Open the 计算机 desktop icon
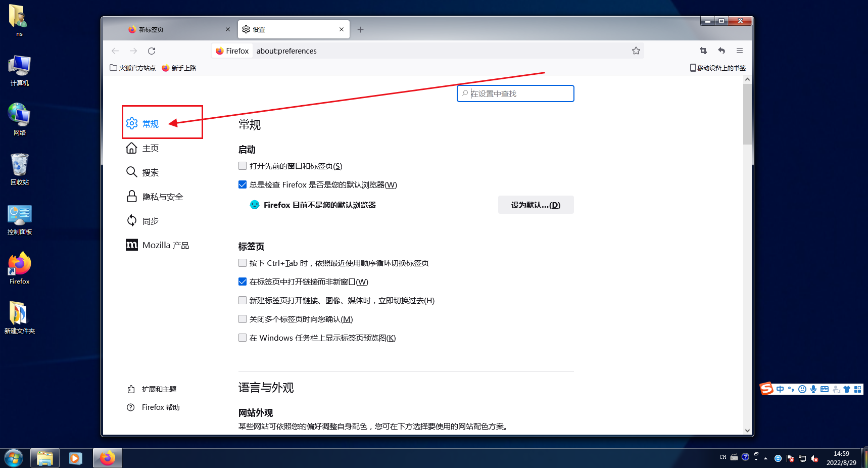The image size is (868, 468). [20, 71]
